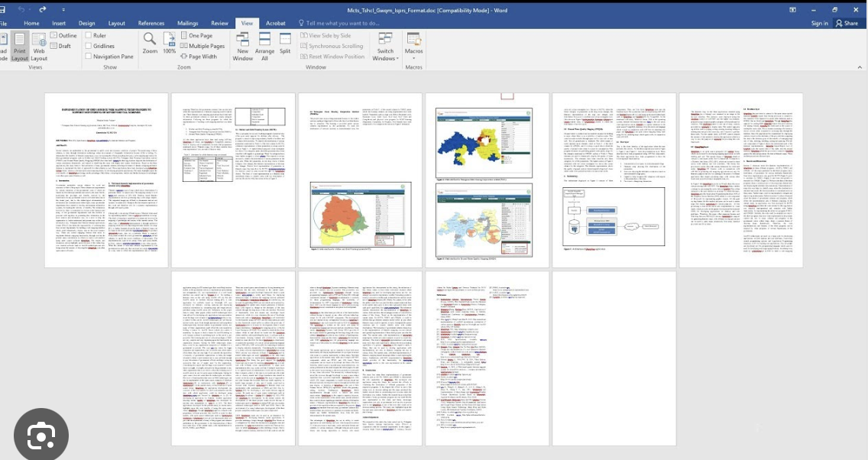Collapse the ribbon with the chevron
Image resolution: width=868 pixels, height=460 pixels.
click(x=860, y=67)
